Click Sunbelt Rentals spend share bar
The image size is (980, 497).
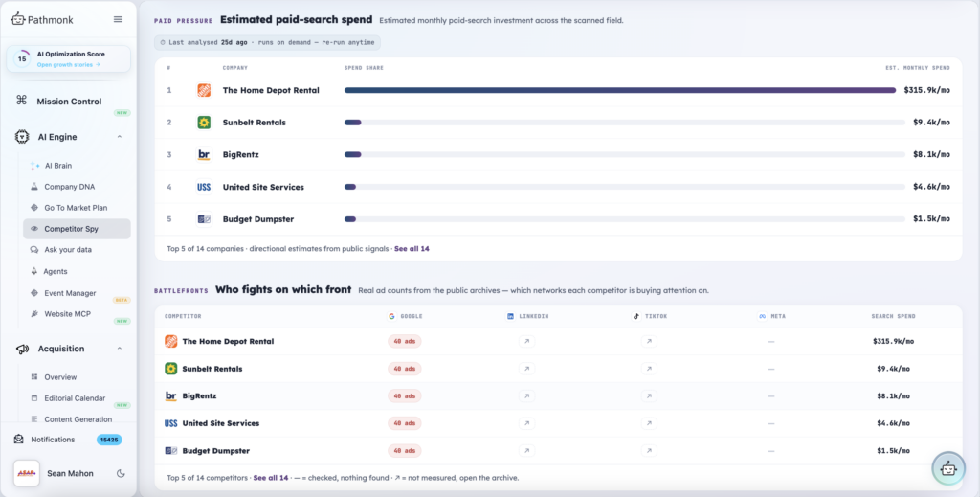pyautogui.click(x=624, y=123)
